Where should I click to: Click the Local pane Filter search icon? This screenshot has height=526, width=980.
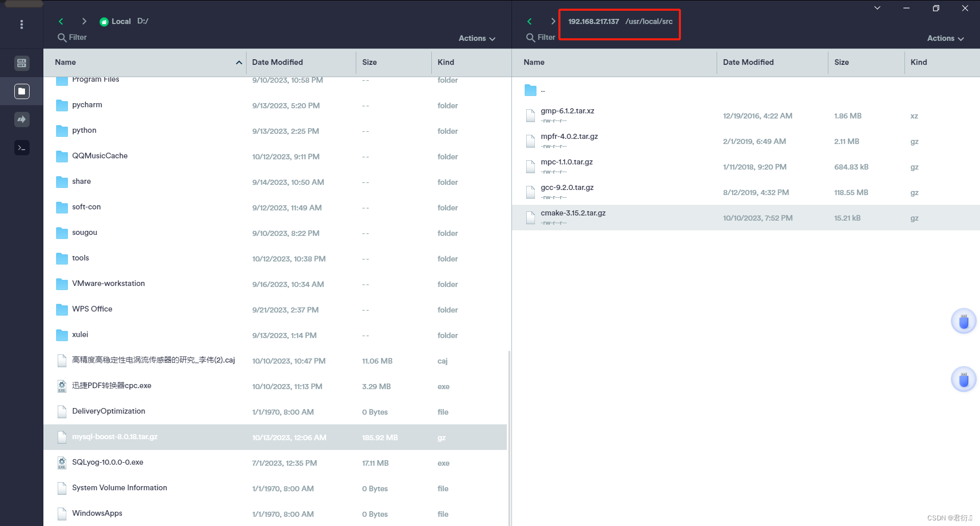pos(62,38)
